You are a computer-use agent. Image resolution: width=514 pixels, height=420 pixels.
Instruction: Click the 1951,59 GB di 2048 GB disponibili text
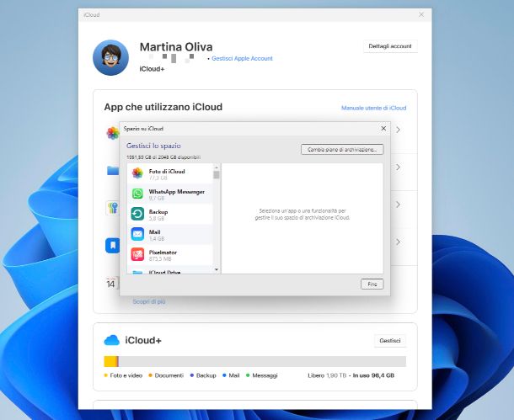(163, 157)
